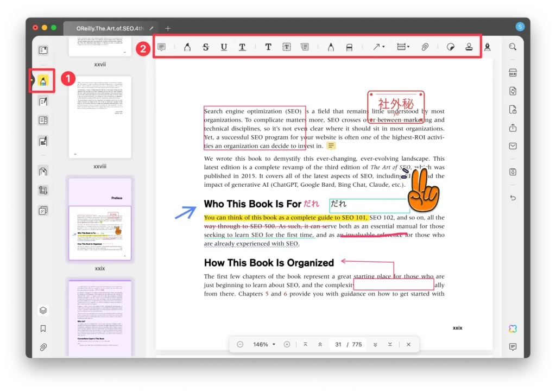Select the Underline annotation tool
This screenshot has width=556, height=392.
pos(224,47)
